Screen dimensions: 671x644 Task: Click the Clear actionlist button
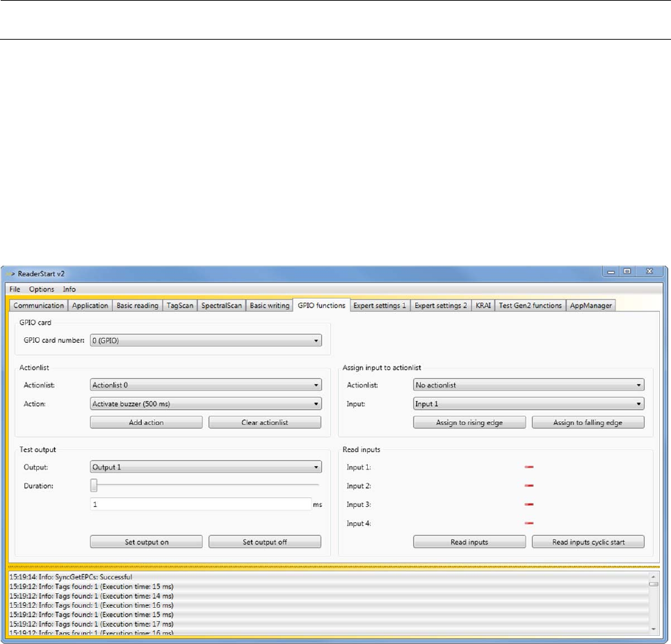265,422
